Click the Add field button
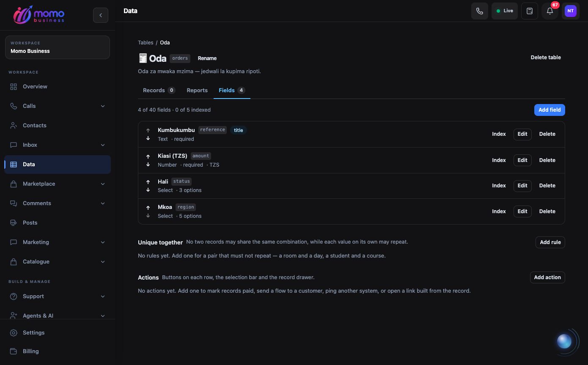588x365 pixels. click(x=550, y=110)
